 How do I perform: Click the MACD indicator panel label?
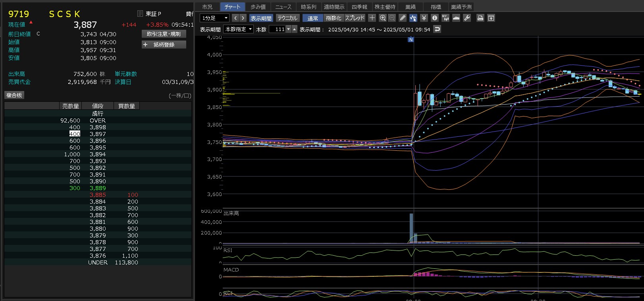tap(231, 270)
